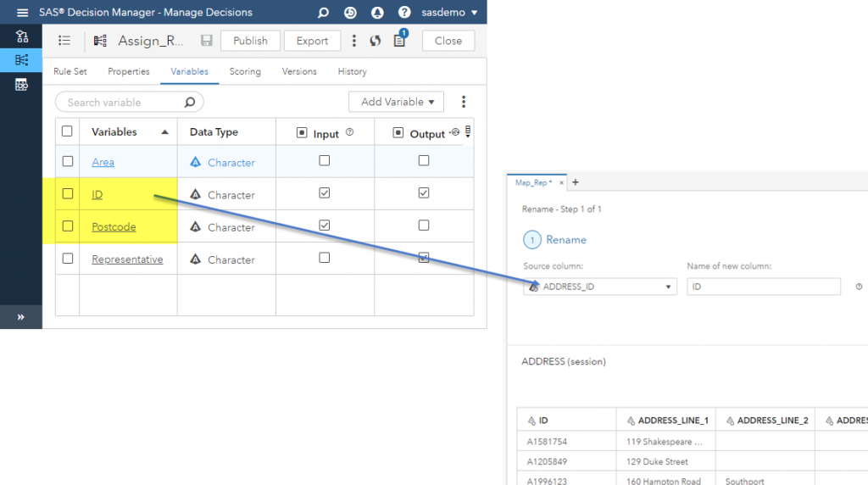Click the Search variable input field
Screen dimensions: 868x485
pos(123,103)
